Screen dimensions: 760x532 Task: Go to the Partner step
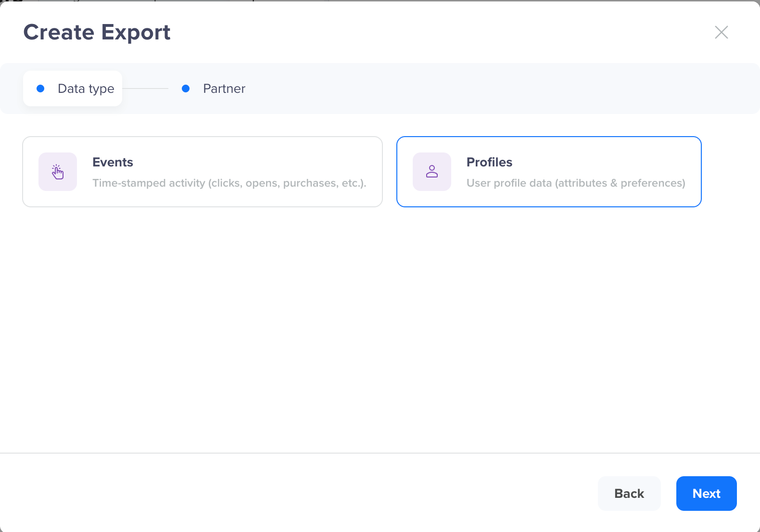[x=214, y=89]
